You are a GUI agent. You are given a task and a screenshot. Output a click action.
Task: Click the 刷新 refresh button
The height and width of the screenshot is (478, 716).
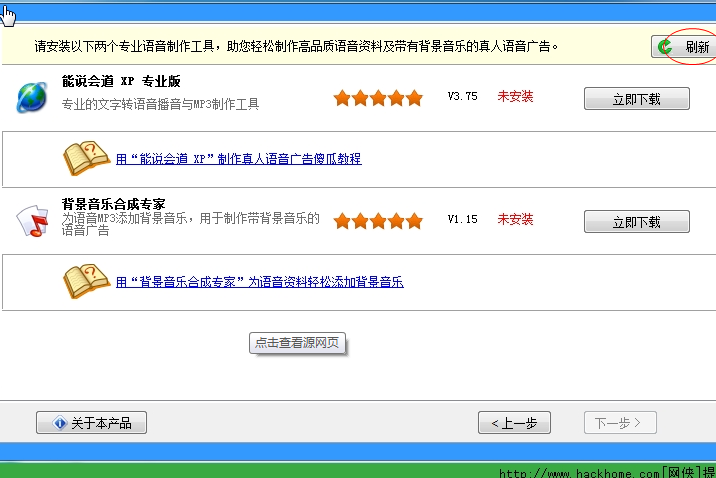pos(684,47)
